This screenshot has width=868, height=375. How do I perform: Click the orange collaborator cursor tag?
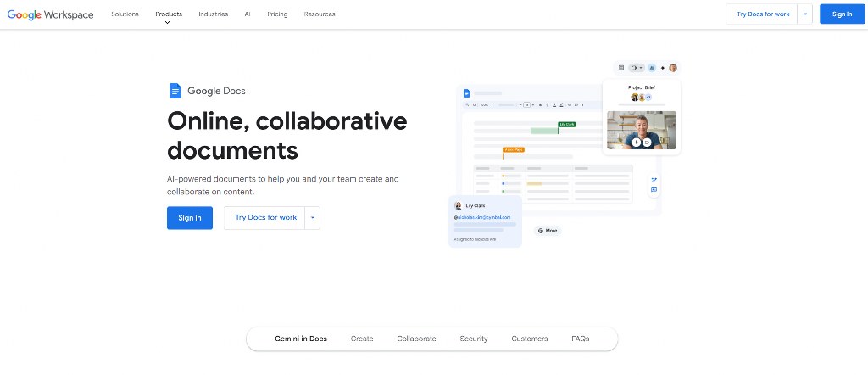point(513,149)
